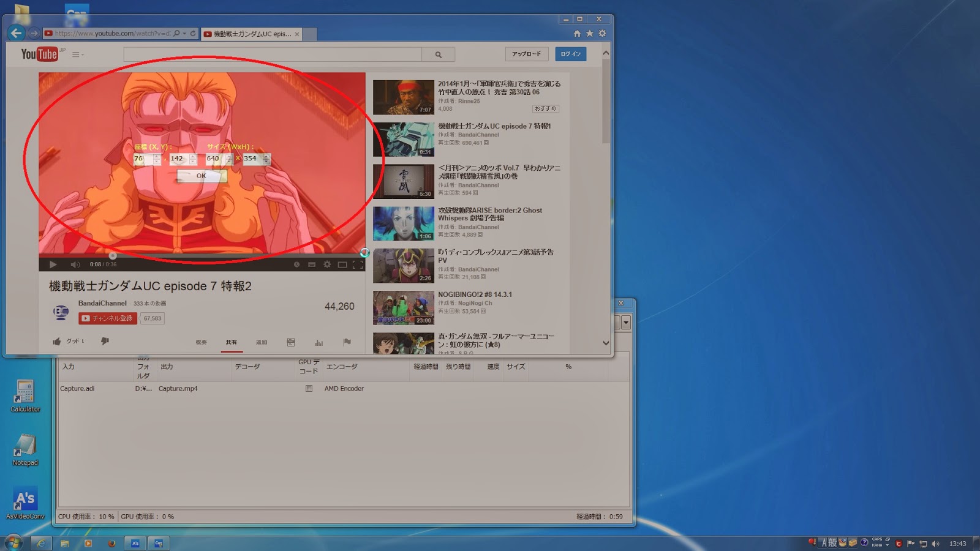Open thumbnail of 秀吉 第30話 06 video

click(404, 97)
